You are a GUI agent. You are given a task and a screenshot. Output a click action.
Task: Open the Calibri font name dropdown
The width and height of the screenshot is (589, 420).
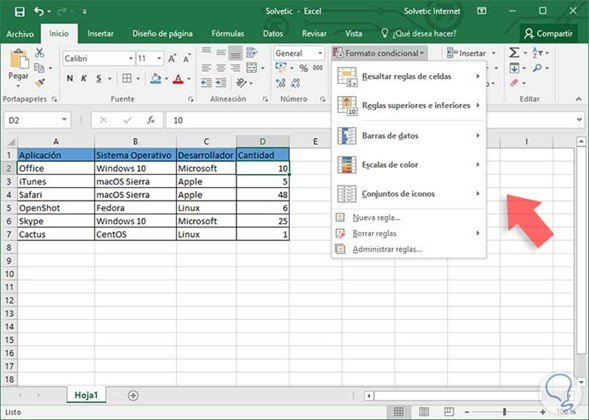click(131, 59)
